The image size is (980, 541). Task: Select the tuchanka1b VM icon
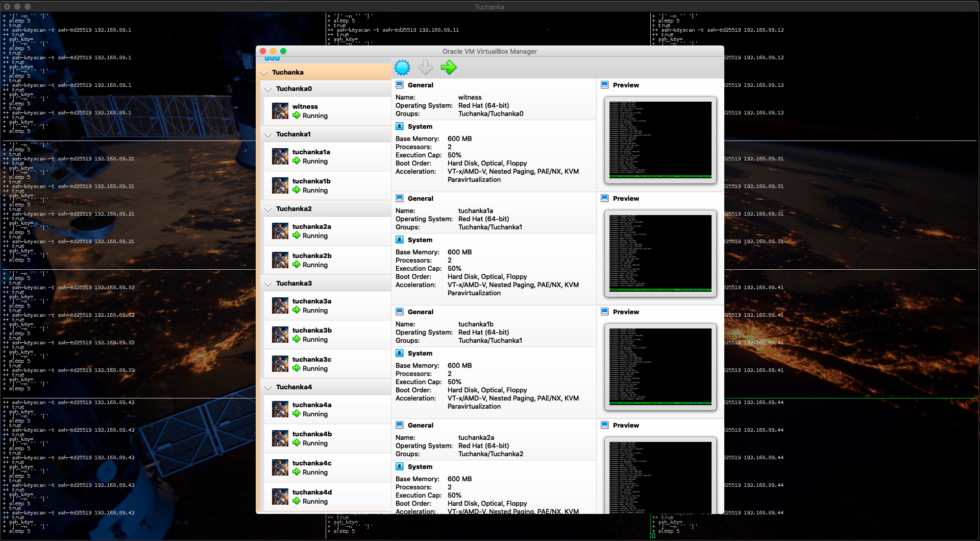tap(280, 185)
